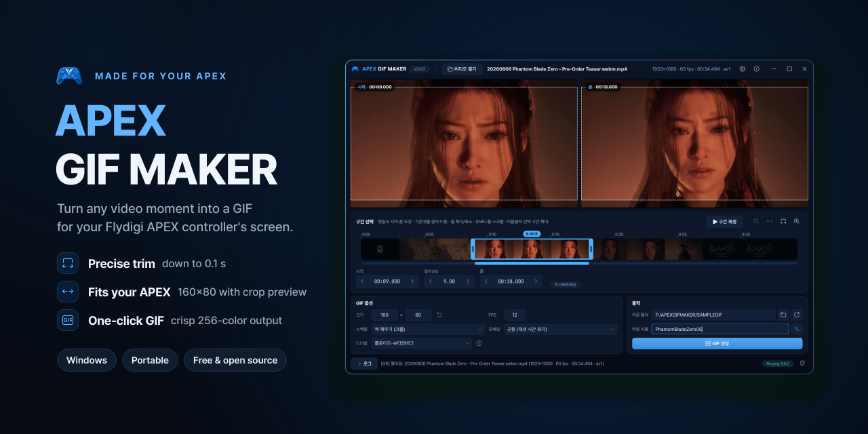Click the APEX GIF MAKER controller logo in the title bar
This screenshot has height=434, width=868.
tap(355, 69)
